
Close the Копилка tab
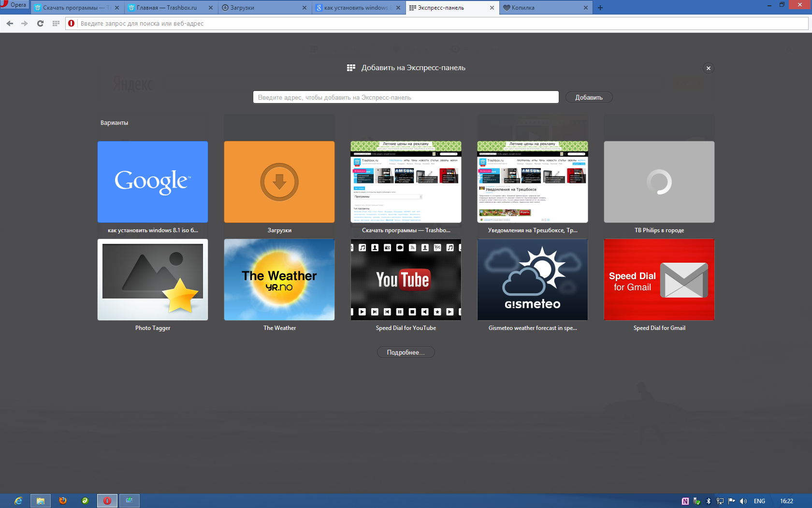pos(586,8)
